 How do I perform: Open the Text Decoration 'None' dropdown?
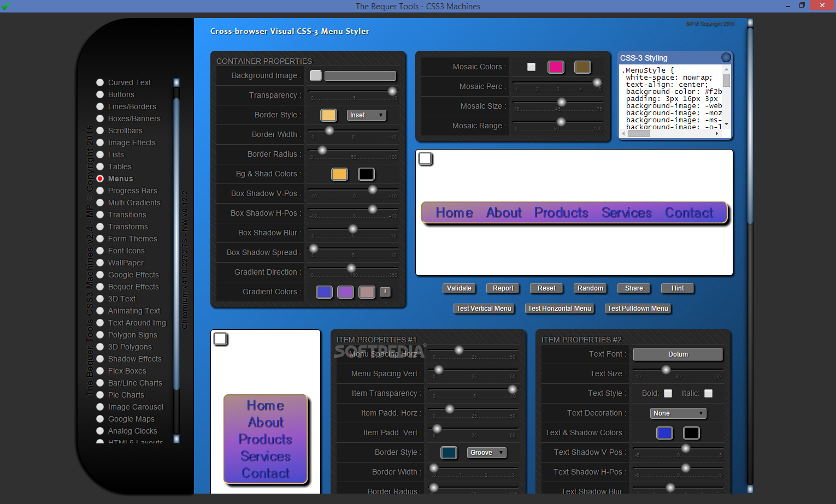678,413
